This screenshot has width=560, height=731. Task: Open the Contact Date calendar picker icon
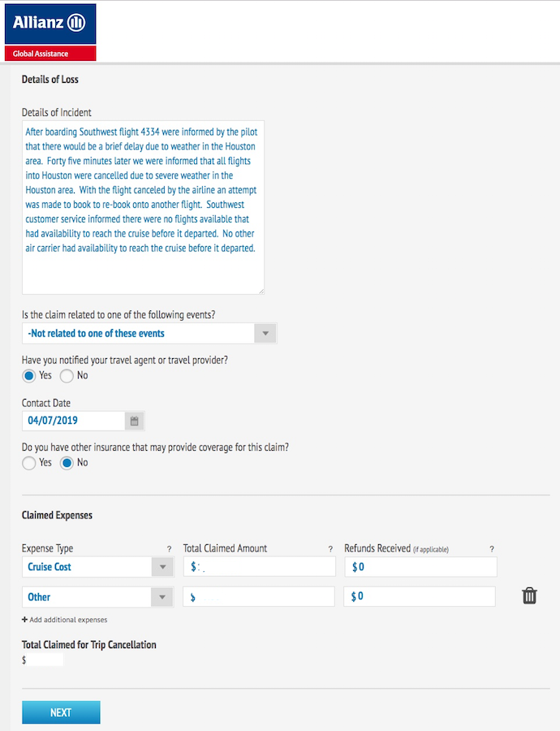point(135,421)
